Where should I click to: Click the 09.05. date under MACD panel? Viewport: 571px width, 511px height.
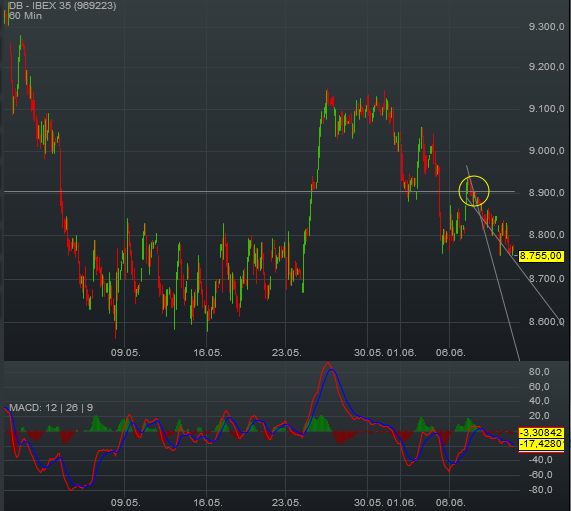(126, 503)
